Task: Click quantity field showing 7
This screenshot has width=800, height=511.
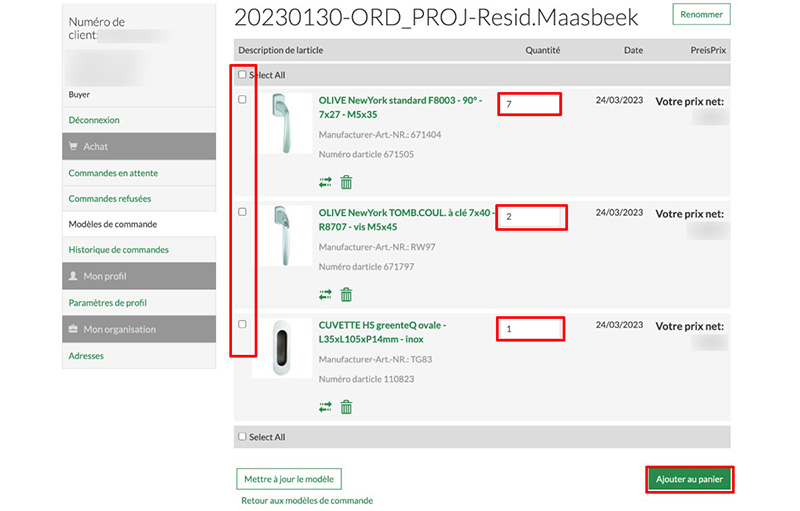Action: point(529,104)
